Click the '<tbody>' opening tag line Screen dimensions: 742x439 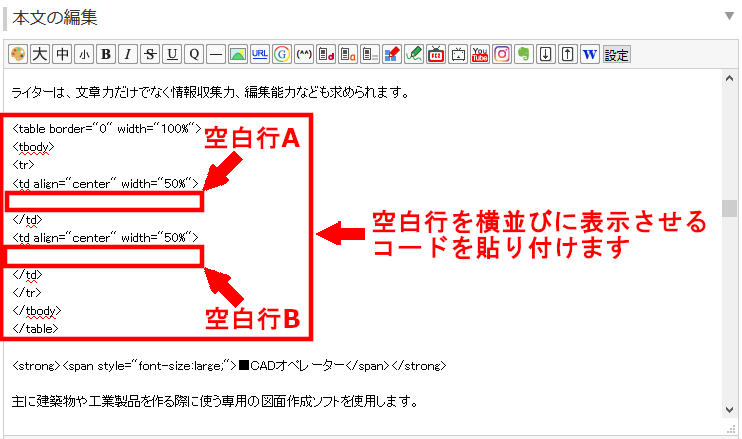point(34,147)
